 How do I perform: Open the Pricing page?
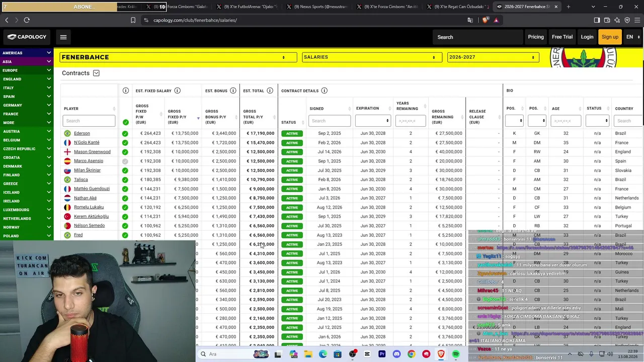click(536, 37)
